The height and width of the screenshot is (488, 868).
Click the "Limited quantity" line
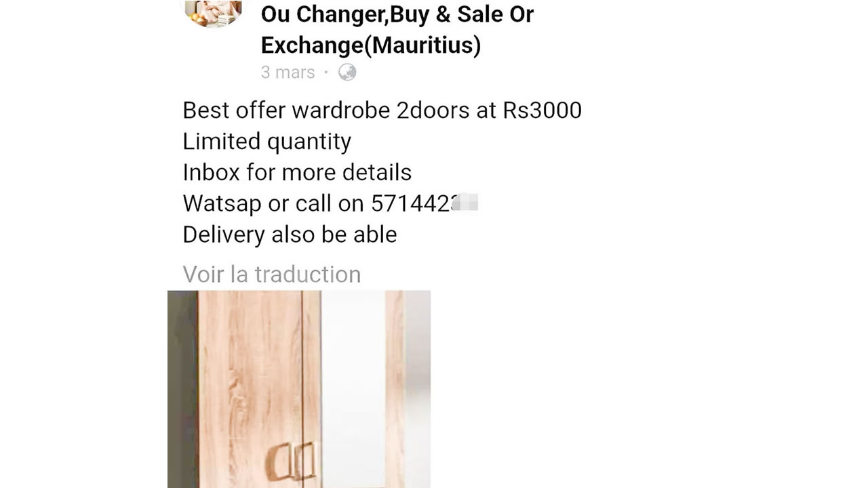pos(267,141)
